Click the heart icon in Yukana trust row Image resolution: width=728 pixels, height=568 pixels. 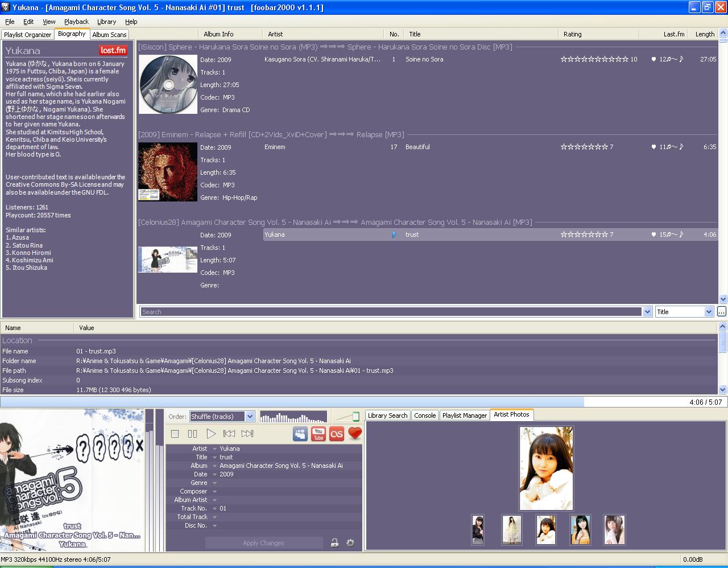point(653,234)
